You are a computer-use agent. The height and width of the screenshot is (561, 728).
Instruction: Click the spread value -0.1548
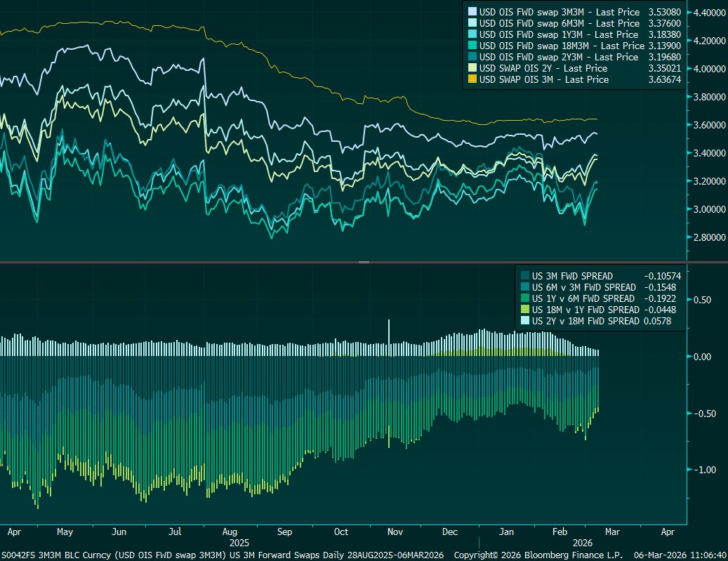[x=660, y=287]
